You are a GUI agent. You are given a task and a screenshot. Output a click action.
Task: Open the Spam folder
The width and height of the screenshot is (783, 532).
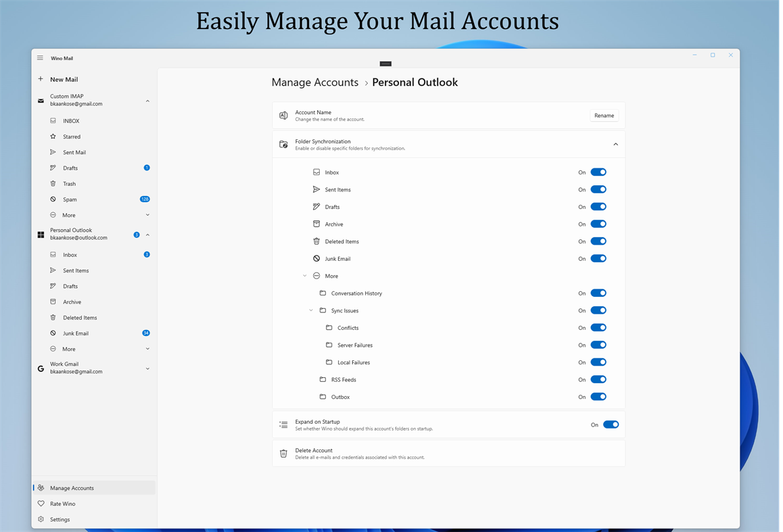tap(68, 199)
